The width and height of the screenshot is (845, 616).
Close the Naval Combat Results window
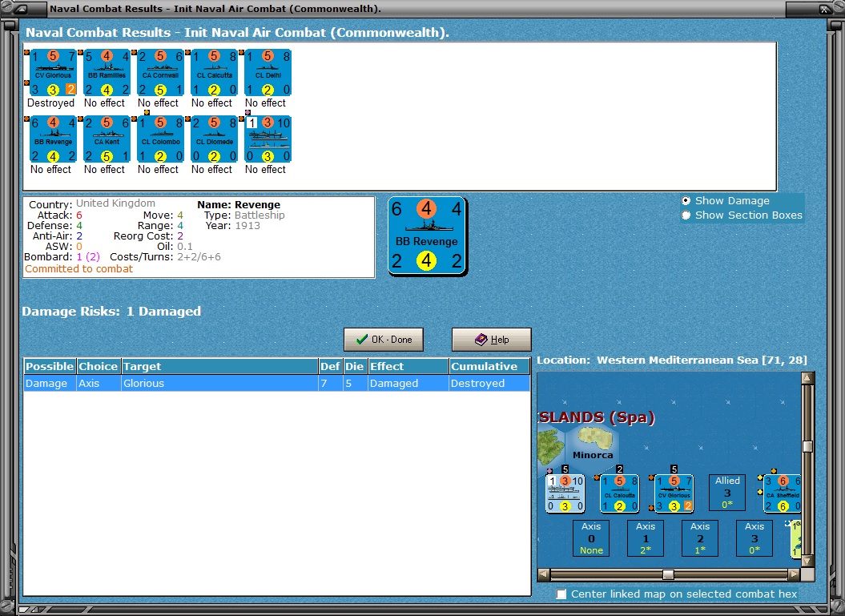(x=824, y=9)
